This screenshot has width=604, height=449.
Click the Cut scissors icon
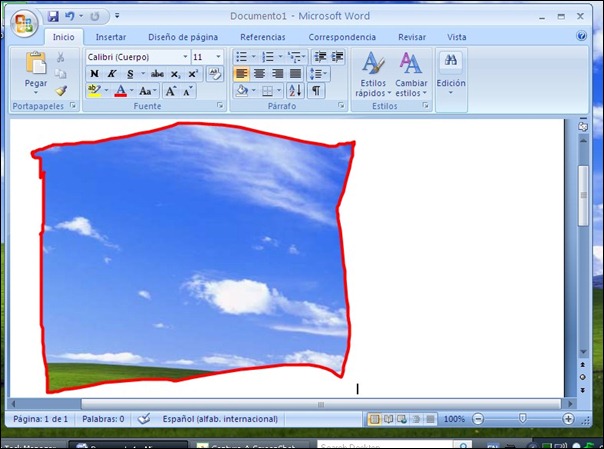point(60,57)
